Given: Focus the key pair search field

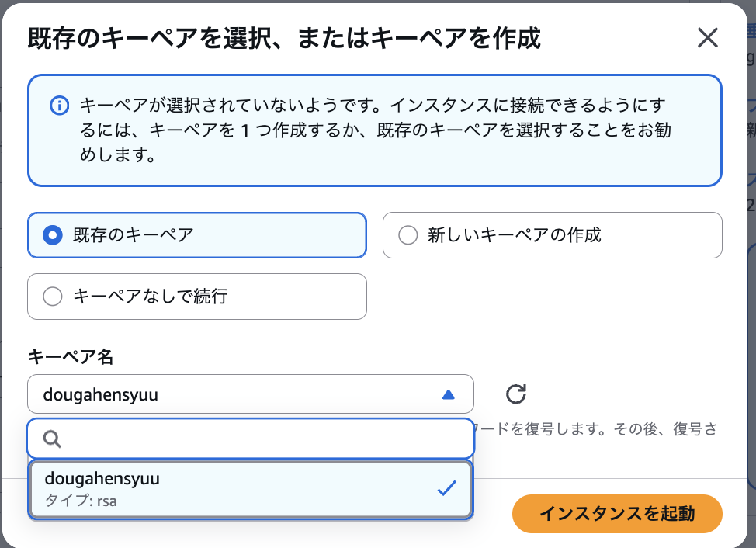Looking at the screenshot, I should pyautogui.click(x=264, y=439).
